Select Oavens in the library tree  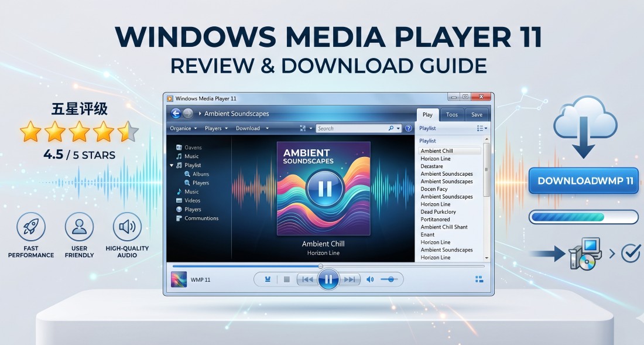click(189, 148)
